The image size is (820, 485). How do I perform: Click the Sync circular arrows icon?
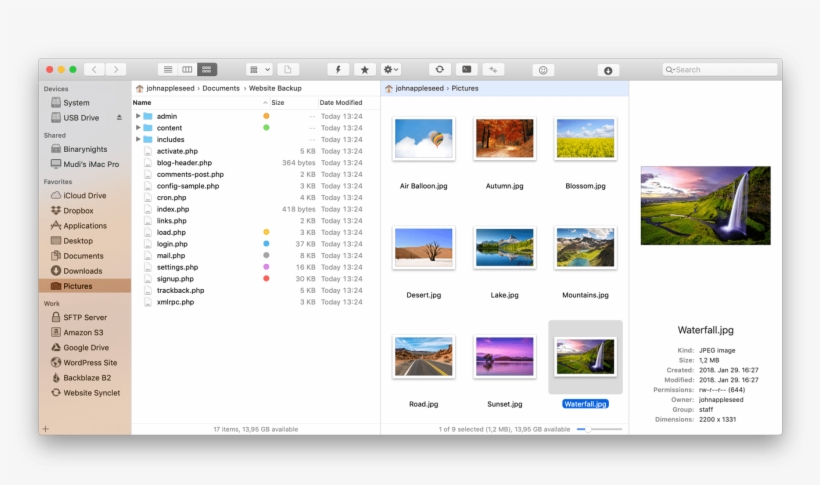click(440, 69)
